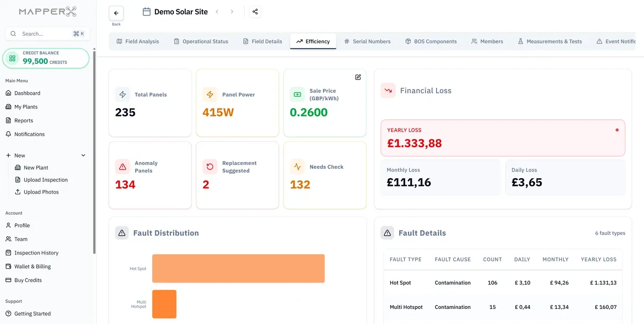This screenshot has width=644, height=324.
Task: Collapse the New menu chevron
Action: pyautogui.click(x=83, y=156)
